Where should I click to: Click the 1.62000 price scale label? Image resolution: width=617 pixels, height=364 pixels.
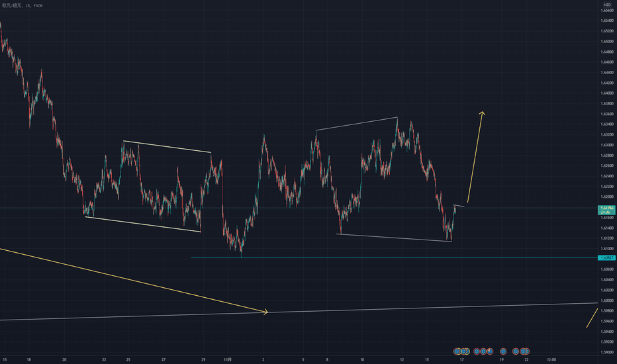[607, 197]
